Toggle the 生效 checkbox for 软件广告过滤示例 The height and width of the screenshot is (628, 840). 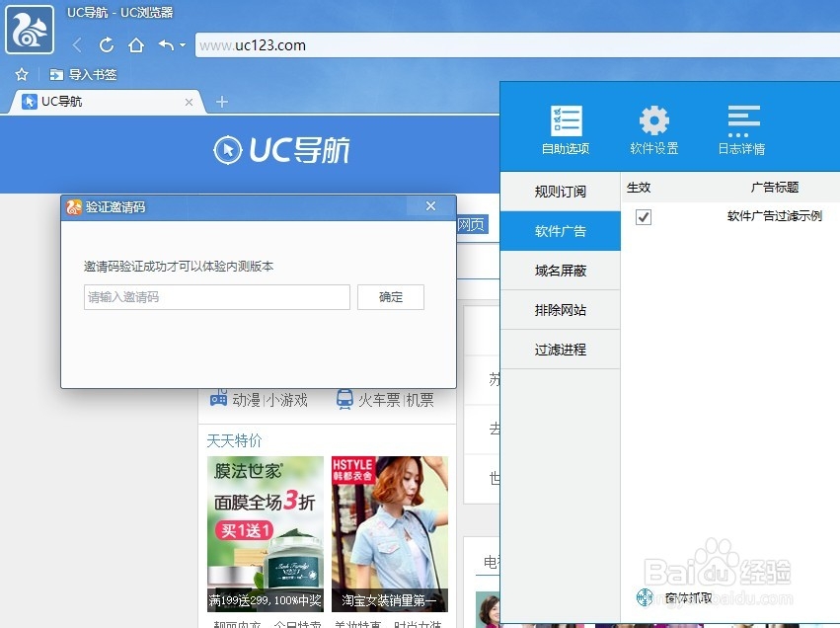coord(644,217)
